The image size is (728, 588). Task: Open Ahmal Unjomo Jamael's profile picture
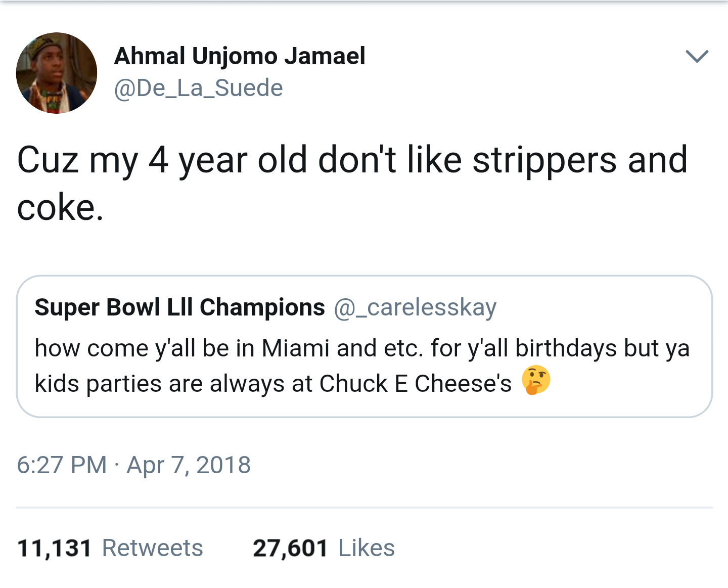point(57,73)
